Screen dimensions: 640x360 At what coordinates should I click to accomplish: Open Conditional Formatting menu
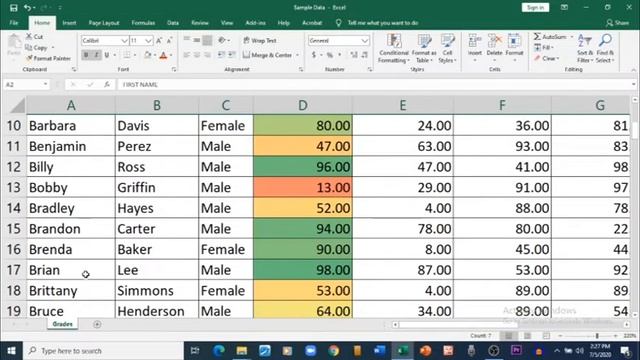(x=394, y=48)
